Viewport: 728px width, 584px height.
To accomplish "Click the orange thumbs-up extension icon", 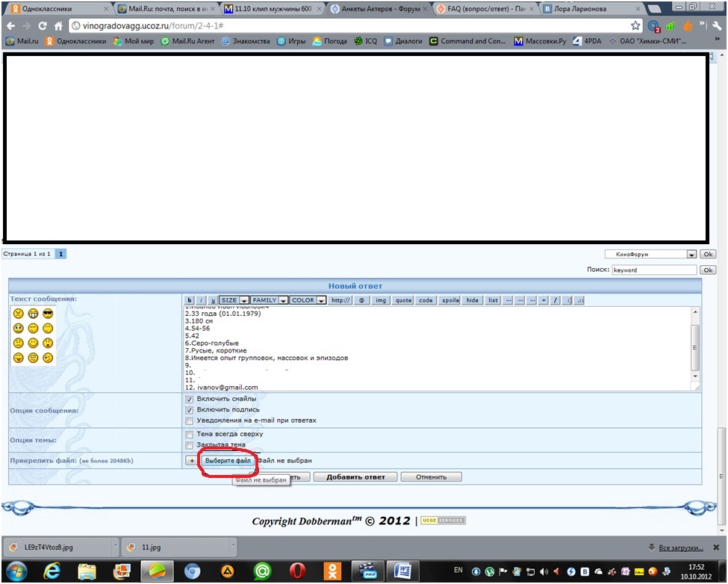I will [688, 26].
